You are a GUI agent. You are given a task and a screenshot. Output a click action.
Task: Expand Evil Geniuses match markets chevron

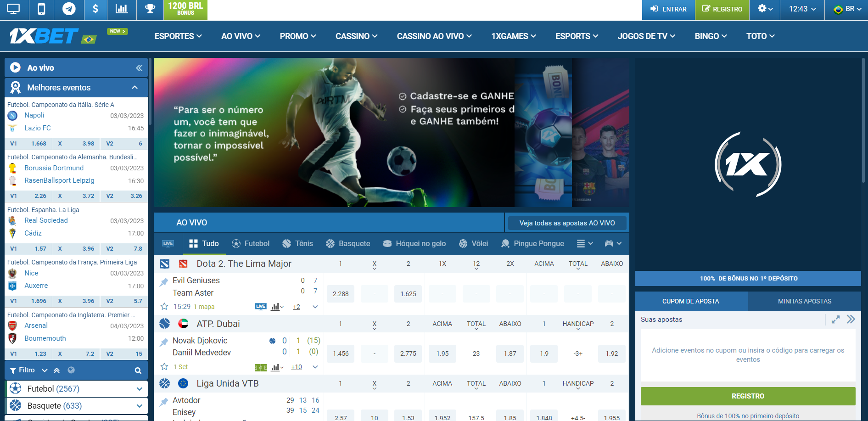315,307
